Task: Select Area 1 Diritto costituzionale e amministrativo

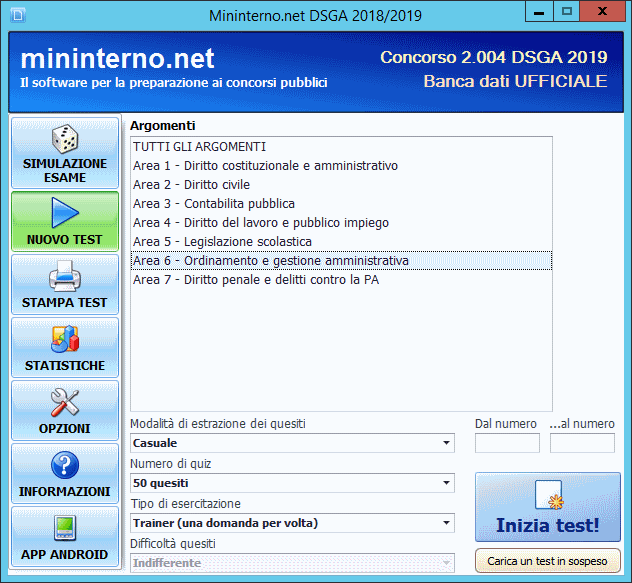Action: [265, 166]
